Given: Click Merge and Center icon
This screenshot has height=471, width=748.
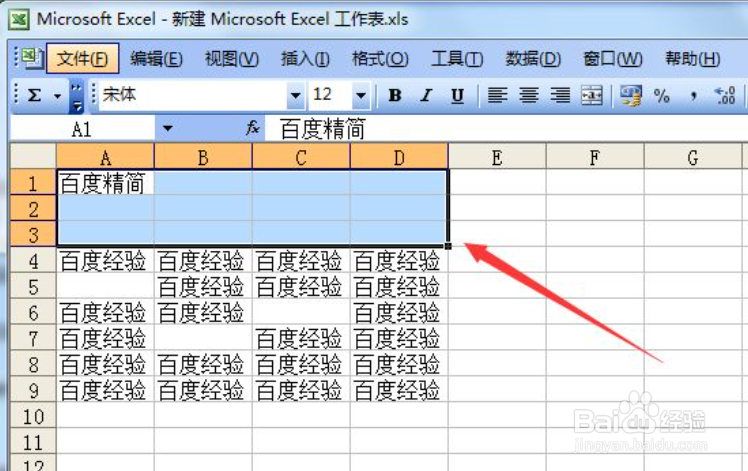Looking at the screenshot, I should click(592, 96).
